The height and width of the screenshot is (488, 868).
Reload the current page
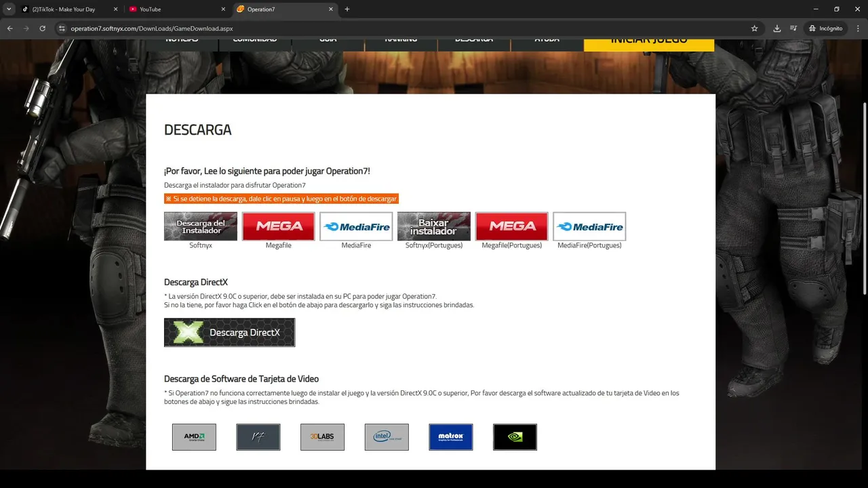click(43, 28)
